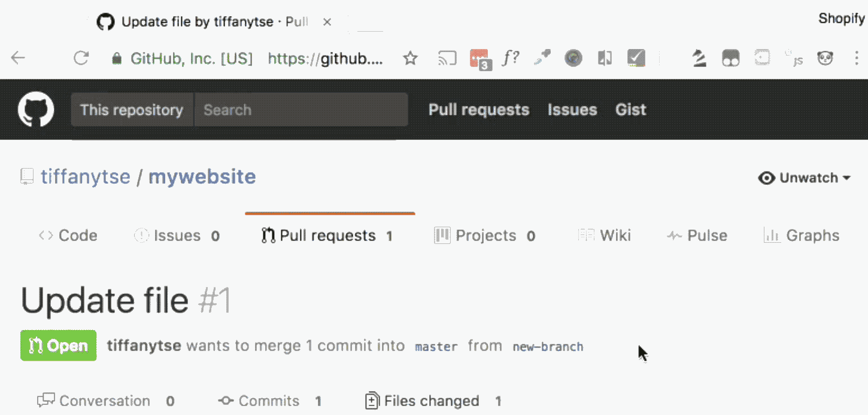Viewport: 868px width, 415px height.
Task: Go back using the back arrow
Action: pyautogui.click(x=19, y=58)
